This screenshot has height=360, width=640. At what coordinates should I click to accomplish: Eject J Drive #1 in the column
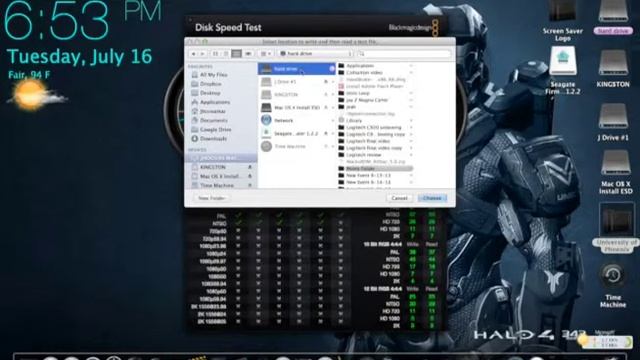(x=326, y=82)
